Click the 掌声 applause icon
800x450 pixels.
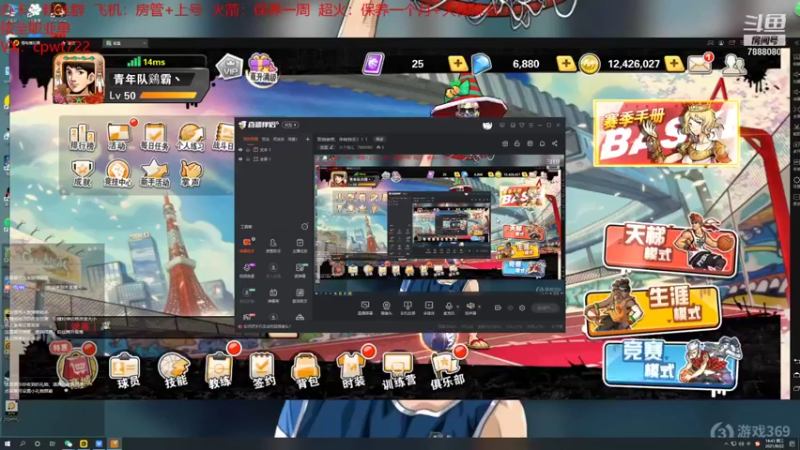coord(191,173)
